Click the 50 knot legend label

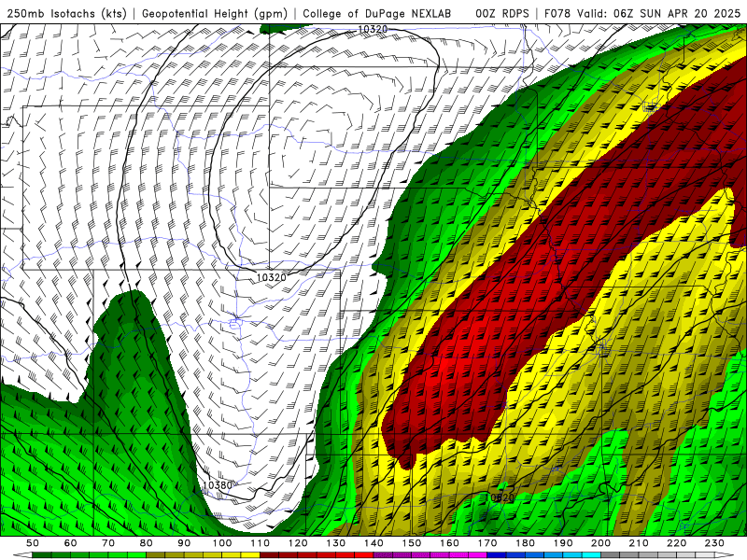33,543
